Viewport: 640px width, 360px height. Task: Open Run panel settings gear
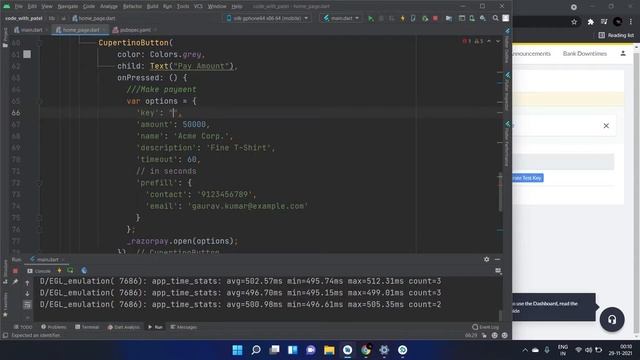487,259
